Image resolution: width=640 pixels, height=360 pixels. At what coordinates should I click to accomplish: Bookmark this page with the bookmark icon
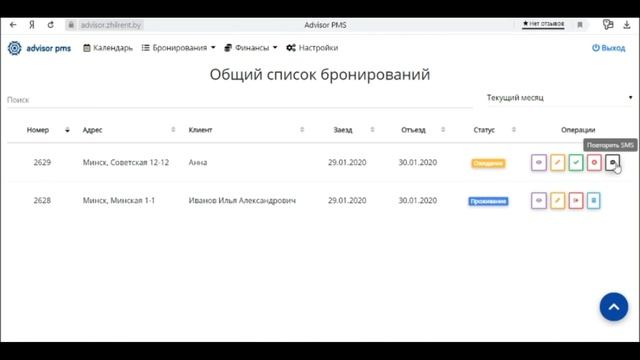pos(580,25)
